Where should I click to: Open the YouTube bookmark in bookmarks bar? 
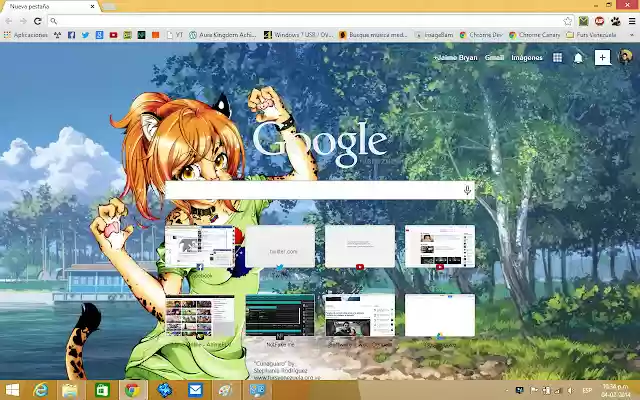113,35
